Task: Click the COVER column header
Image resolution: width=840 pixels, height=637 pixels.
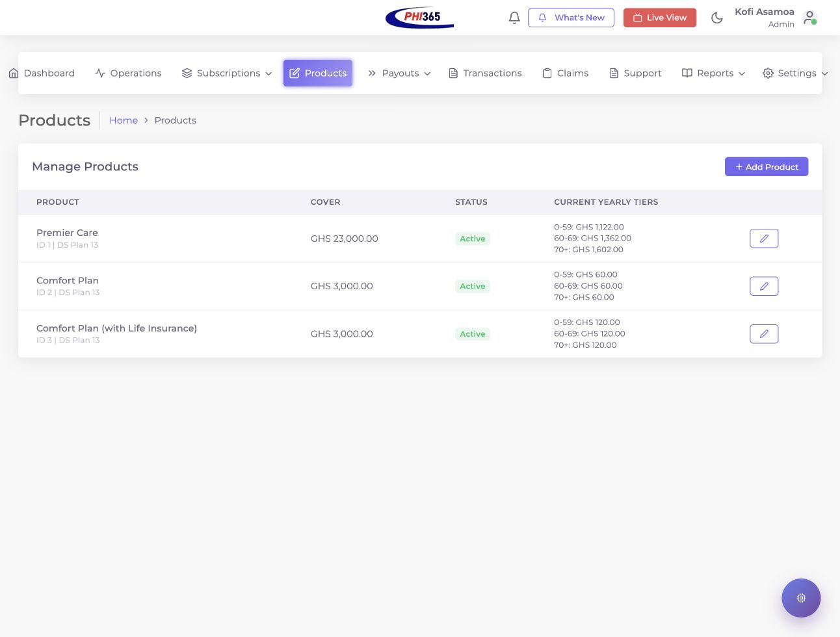Action: [325, 202]
